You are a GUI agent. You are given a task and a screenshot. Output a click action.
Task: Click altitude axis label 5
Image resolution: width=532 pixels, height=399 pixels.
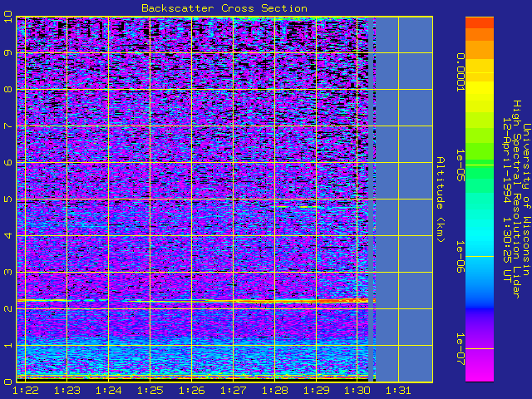pos(7,199)
